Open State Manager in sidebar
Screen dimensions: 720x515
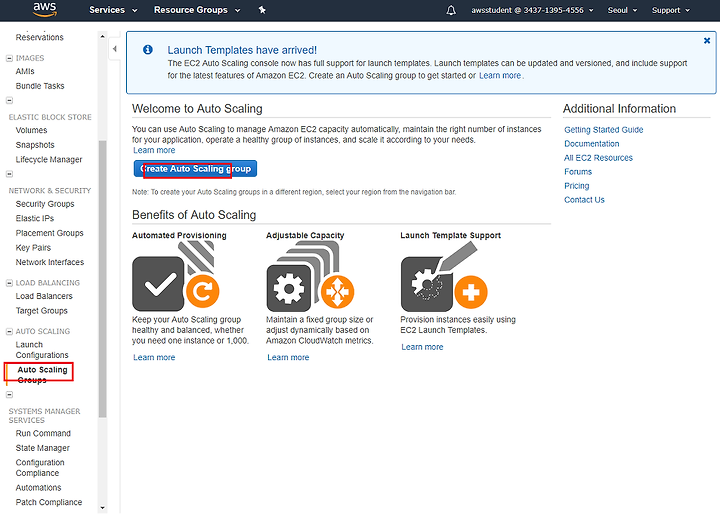coord(43,448)
